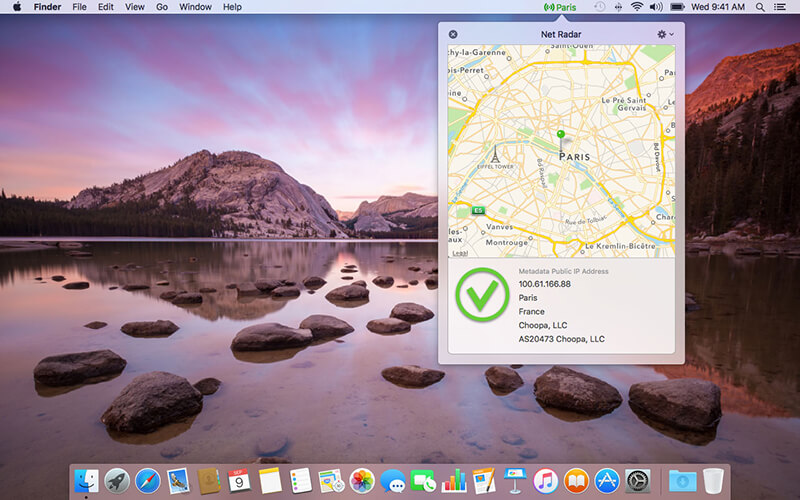Click the Net Radar Paris menu bar icon
800x500 pixels.
click(x=560, y=7)
